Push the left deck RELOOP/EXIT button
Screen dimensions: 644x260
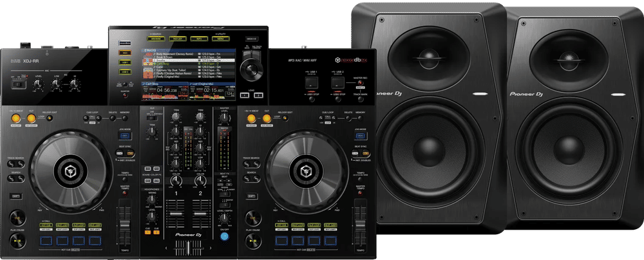[x=50, y=118]
